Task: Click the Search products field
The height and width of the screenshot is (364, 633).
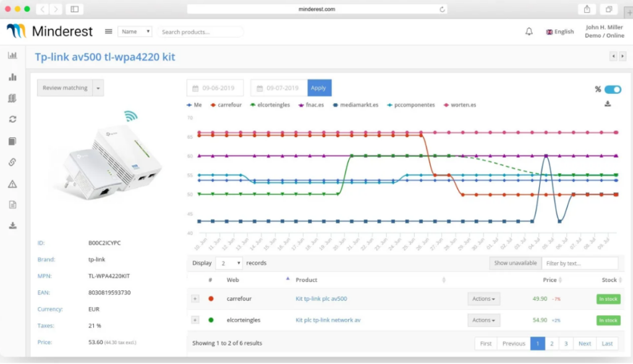Action: pyautogui.click(x=200, y=32)
